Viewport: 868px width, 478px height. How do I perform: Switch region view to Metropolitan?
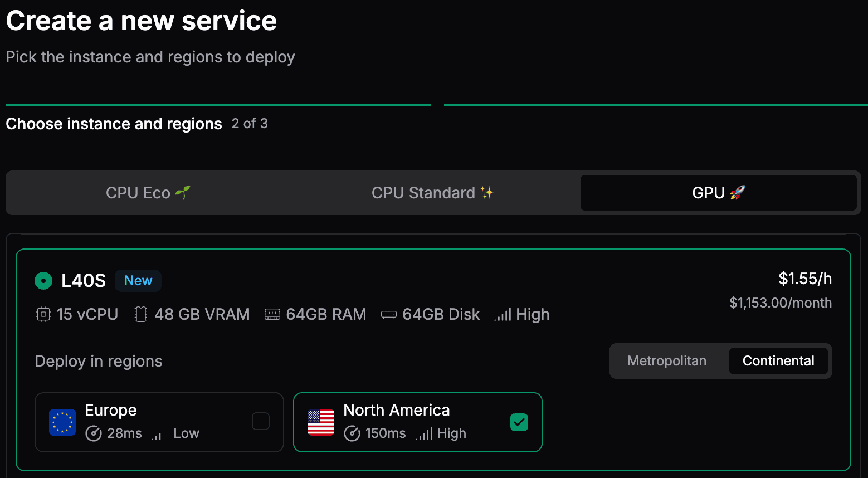667,361
